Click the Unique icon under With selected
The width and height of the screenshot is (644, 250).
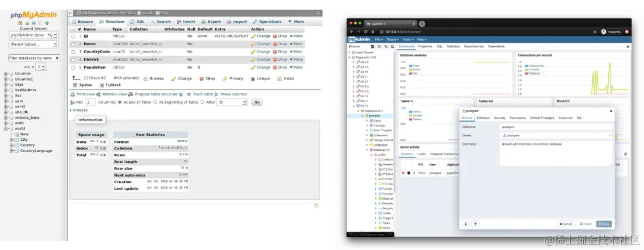point(253,79)
